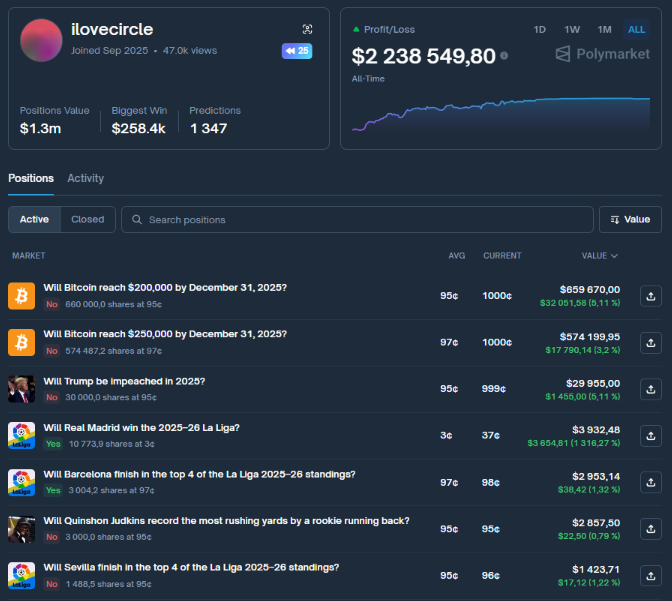
Task: Show Active positions
Action: [x=34, y=219]
